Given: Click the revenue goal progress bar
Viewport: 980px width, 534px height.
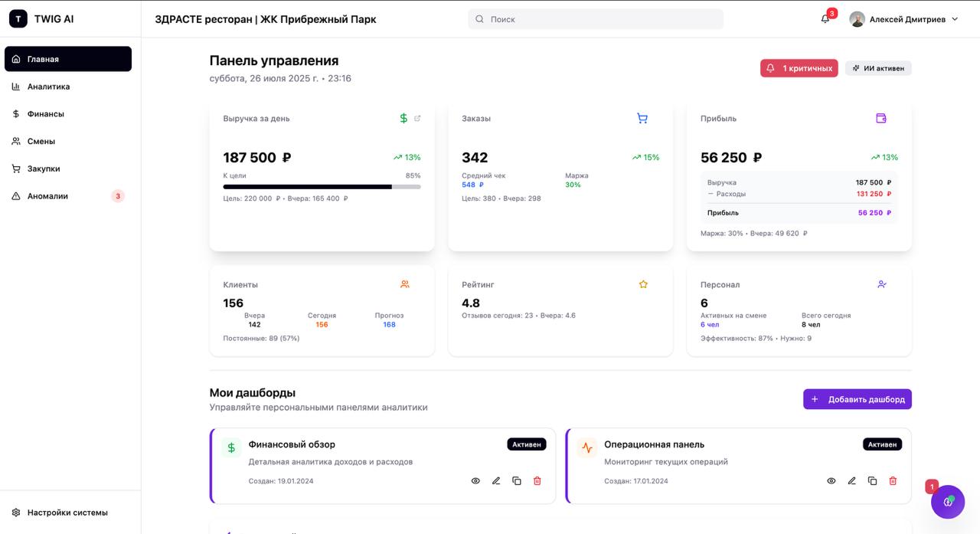Looking at the screenshot, I should 322,186.
